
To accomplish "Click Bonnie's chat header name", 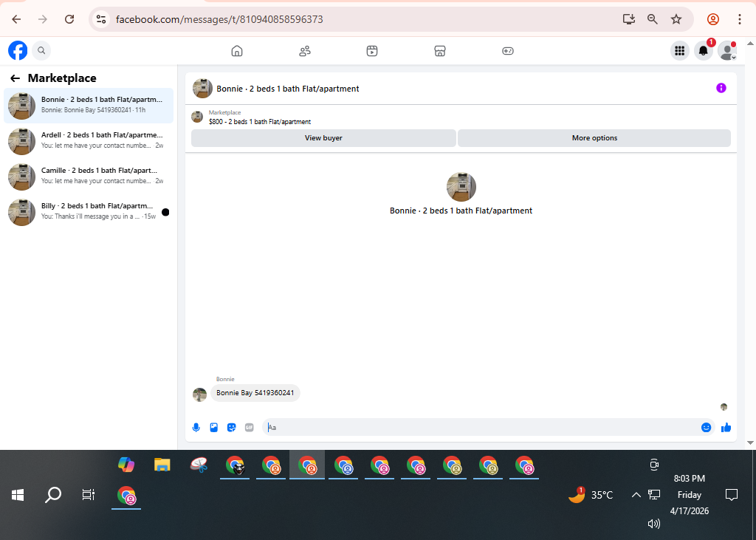I will (x=288, y=89).
